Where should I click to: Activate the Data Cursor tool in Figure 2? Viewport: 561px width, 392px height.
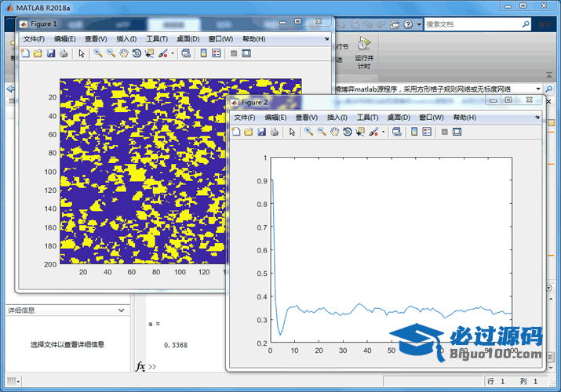pos(360,132)
